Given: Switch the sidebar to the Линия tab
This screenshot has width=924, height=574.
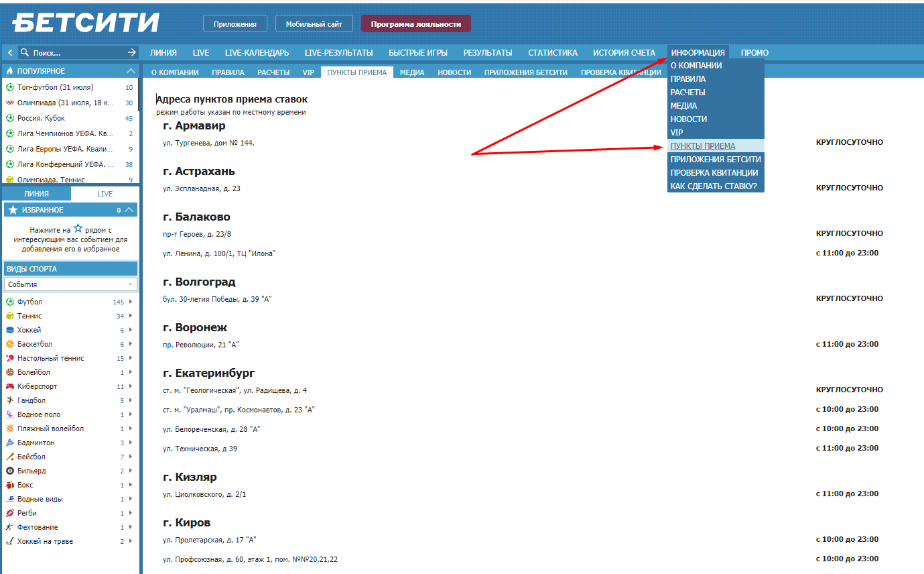Looking at the screenshot, I should (x=36, y=194).
